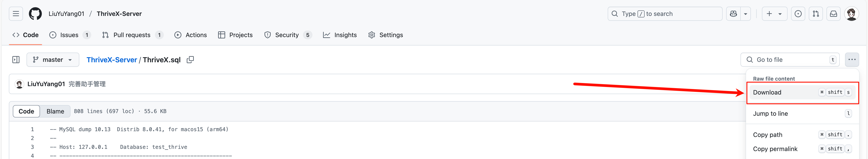Go to the GitHub homepage logo
This screenshot has height=159, width=868.
35,14
